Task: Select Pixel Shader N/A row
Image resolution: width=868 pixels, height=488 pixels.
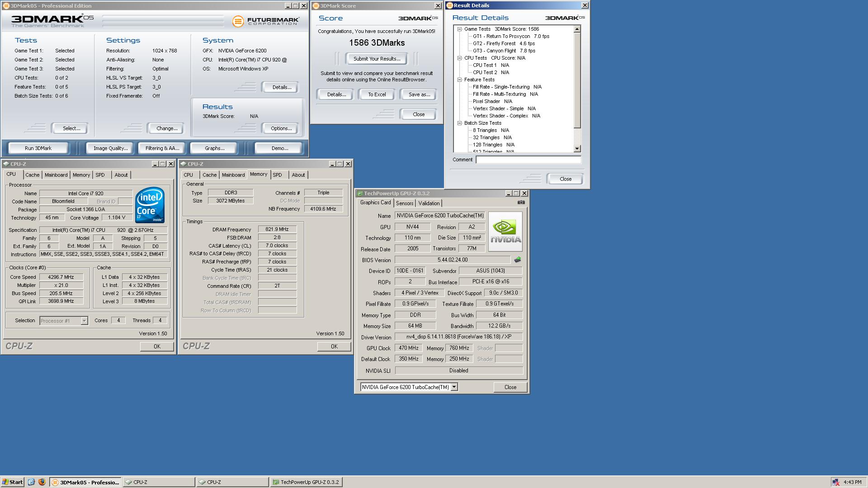Action: point(492,101)
